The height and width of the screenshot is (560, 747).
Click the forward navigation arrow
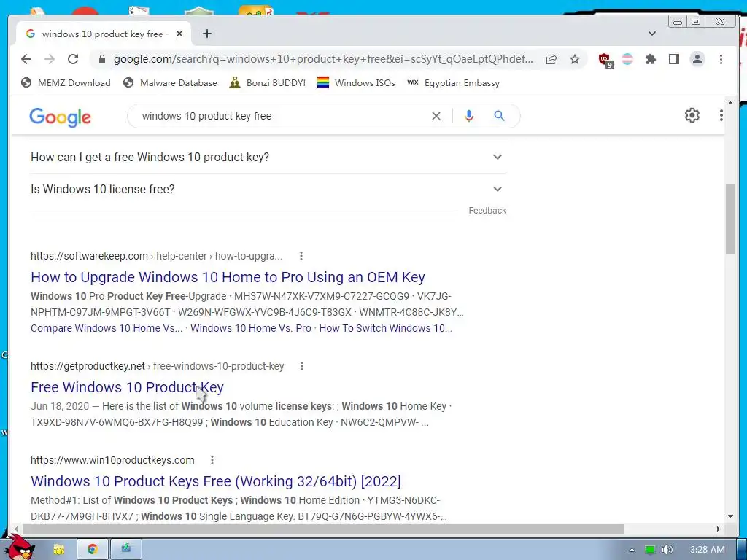(50, 59)
